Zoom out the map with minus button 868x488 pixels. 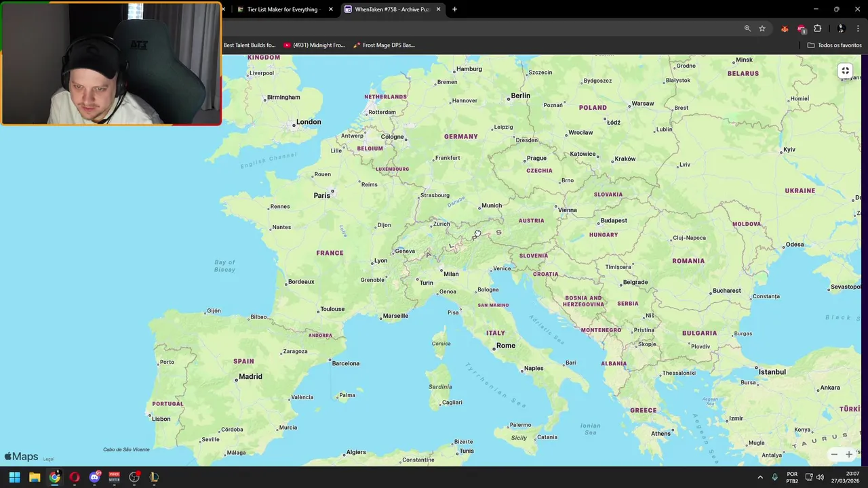coord(834,455)
